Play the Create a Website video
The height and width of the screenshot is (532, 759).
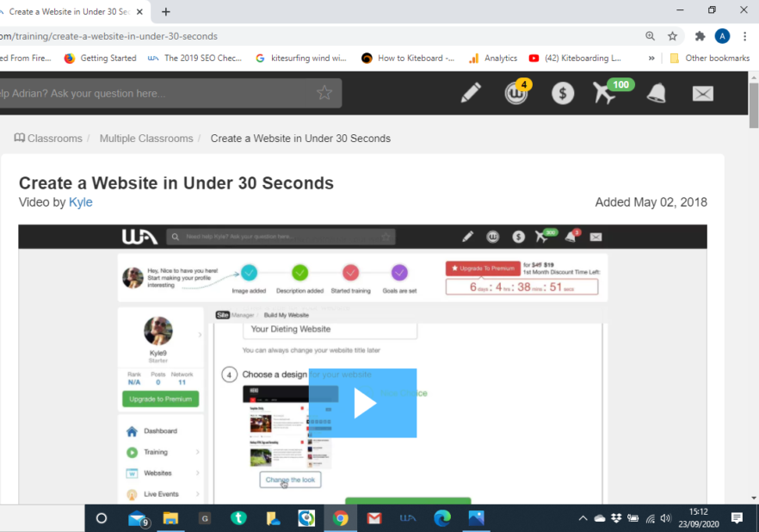tap(362, 403)
